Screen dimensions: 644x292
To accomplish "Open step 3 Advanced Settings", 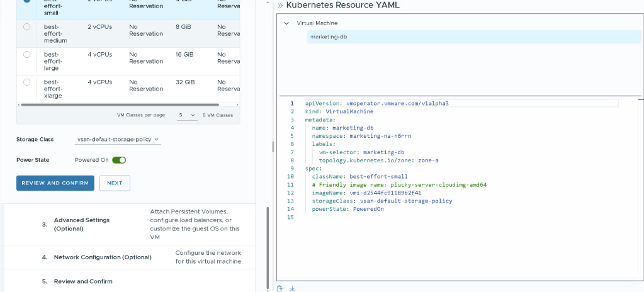I will 82,224.
